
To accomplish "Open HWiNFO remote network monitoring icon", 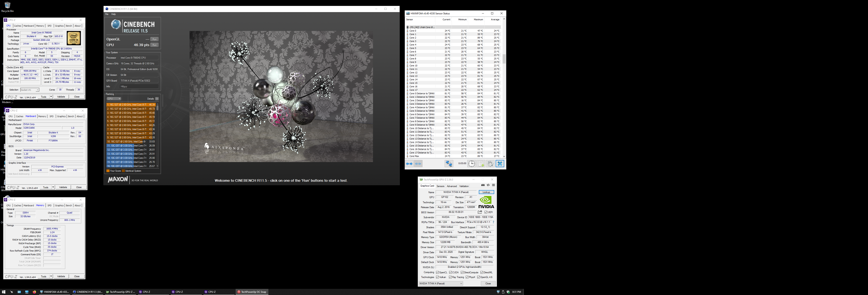I will (x=449, y=163).
